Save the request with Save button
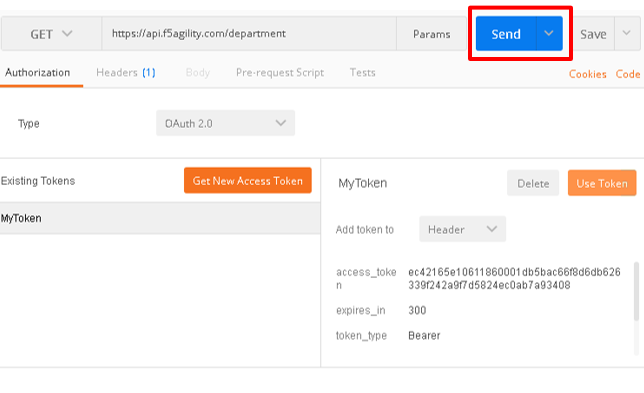 tap(593, 34)
